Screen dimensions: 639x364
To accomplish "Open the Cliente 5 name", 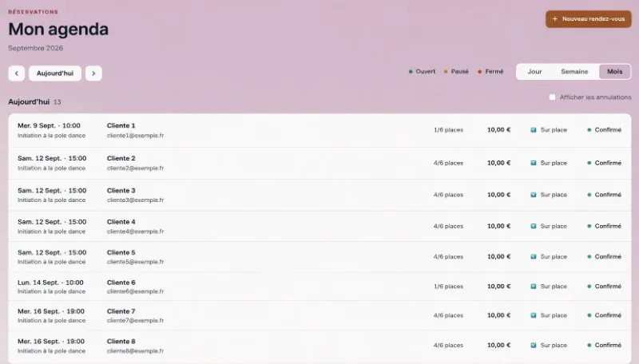I will (121, 252).
